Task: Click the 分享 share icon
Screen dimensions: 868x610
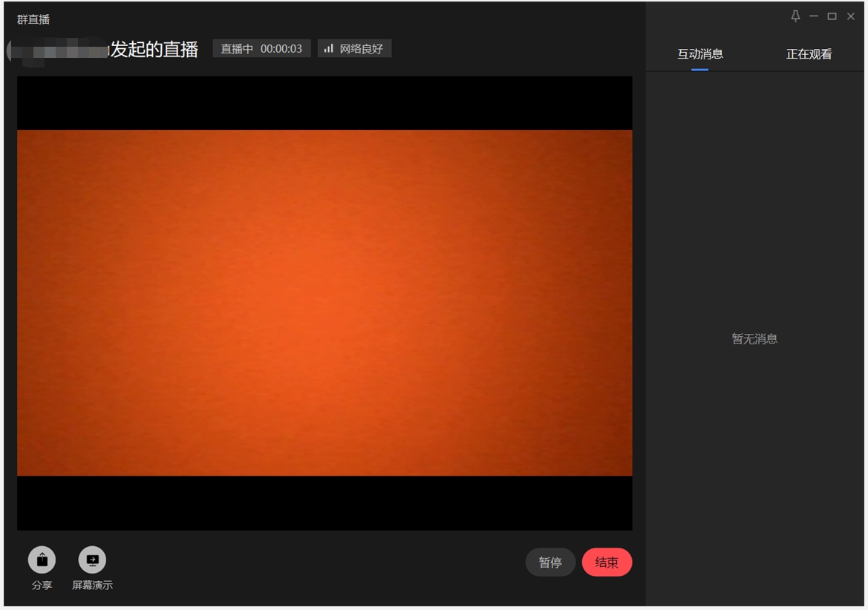Action: click(42, 560)
